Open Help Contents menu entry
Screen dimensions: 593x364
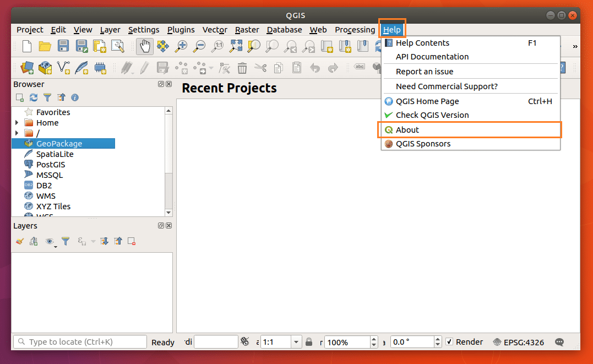470,43
